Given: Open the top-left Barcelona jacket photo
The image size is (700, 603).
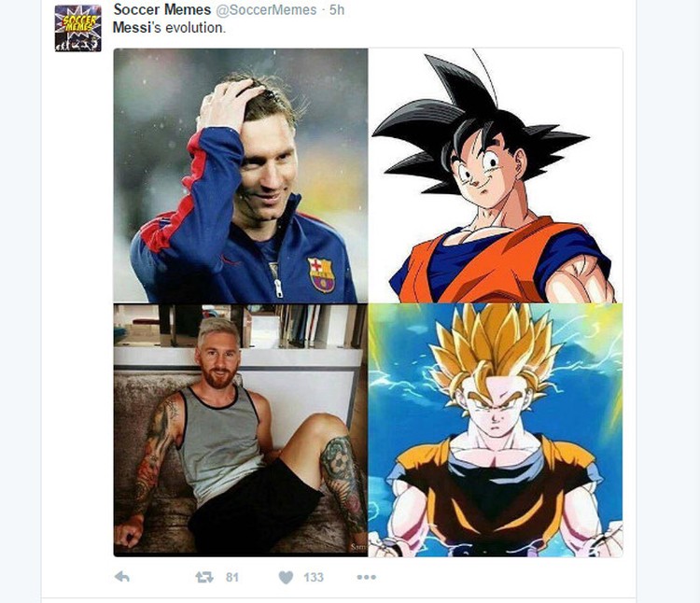Looking at the screenshot, I should click(x=241, y=175).
